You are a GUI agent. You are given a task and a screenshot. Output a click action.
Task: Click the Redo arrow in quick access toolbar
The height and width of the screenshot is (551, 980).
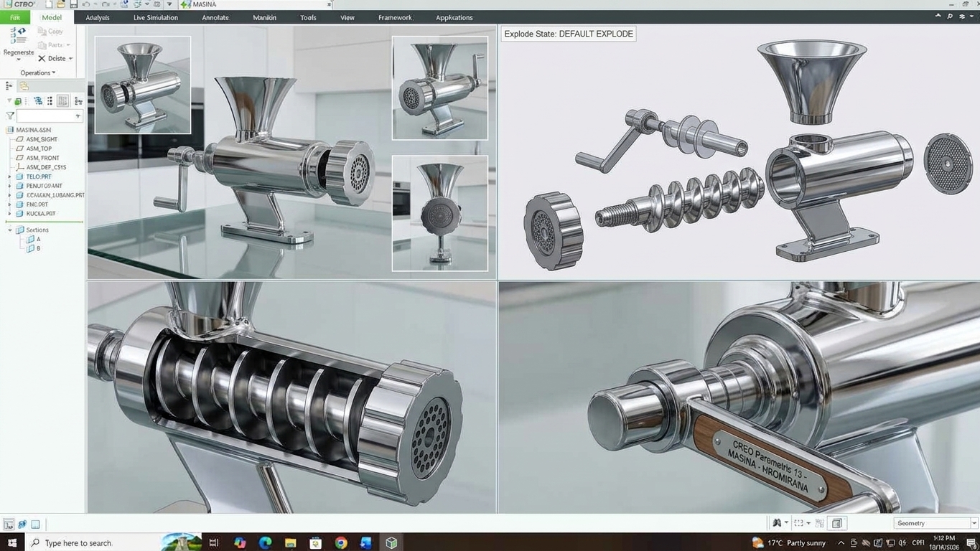(x=106, y=4)
